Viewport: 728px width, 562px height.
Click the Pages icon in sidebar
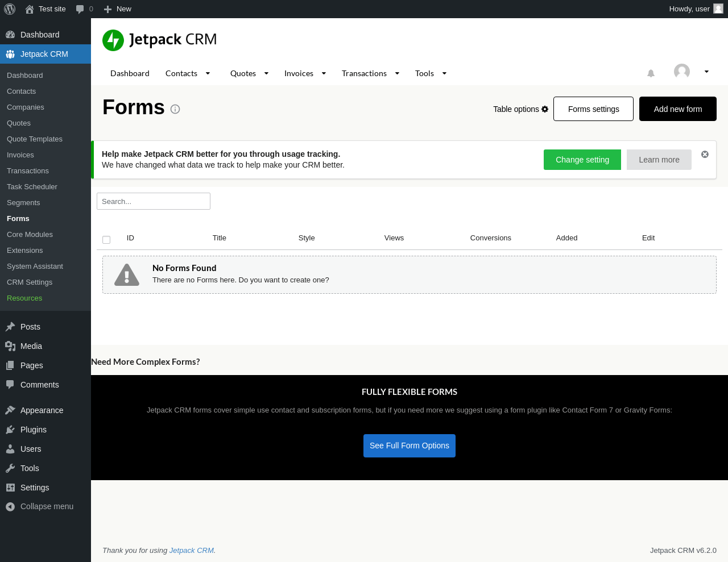[10, 365]
